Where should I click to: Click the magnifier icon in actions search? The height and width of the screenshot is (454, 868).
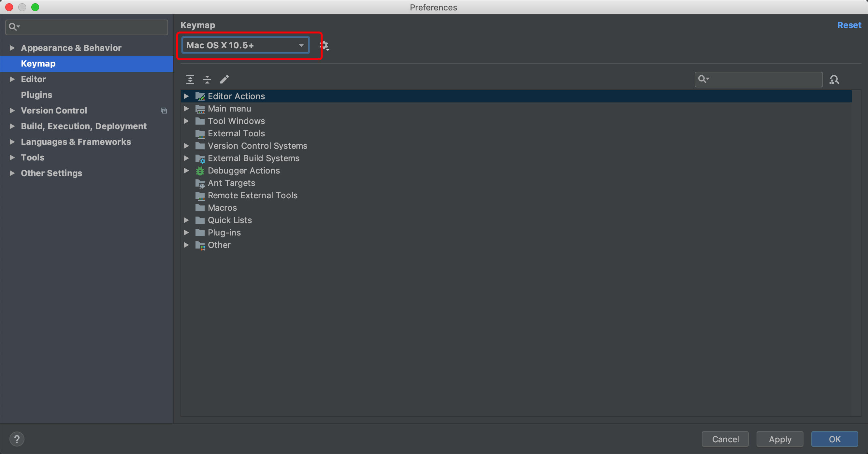703,79
